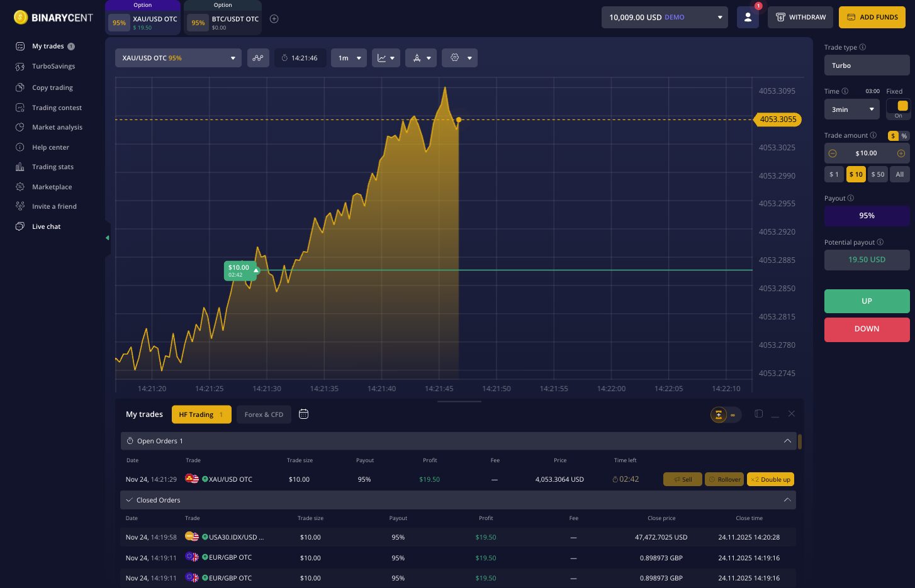Viewport: 915px width, 588px height.
Task: Open the 3min time dropdown
Action: [x=851, y=109]
